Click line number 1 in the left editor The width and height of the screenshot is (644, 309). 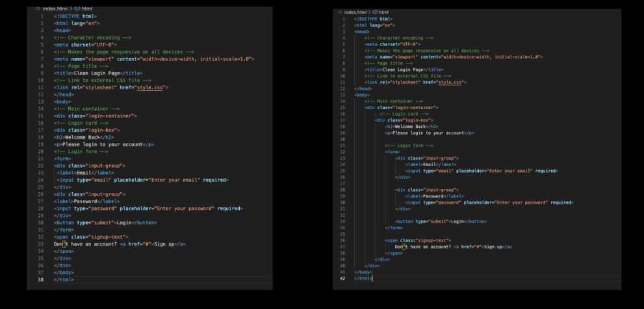(42, 16)
